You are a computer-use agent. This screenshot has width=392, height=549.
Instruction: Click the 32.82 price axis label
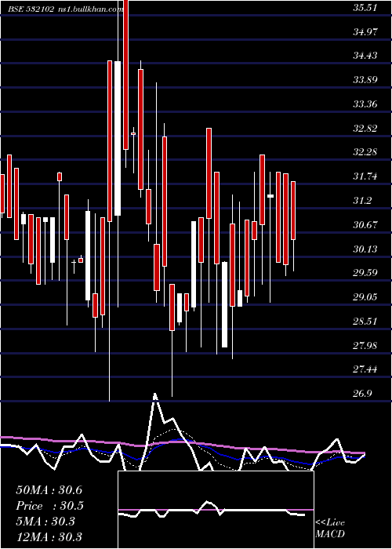pos(365,129)
